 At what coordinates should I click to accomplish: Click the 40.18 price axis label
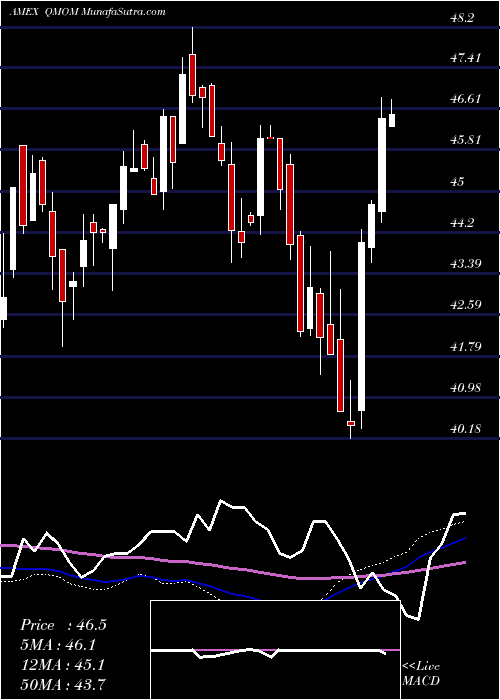click(x=466, y=429)
